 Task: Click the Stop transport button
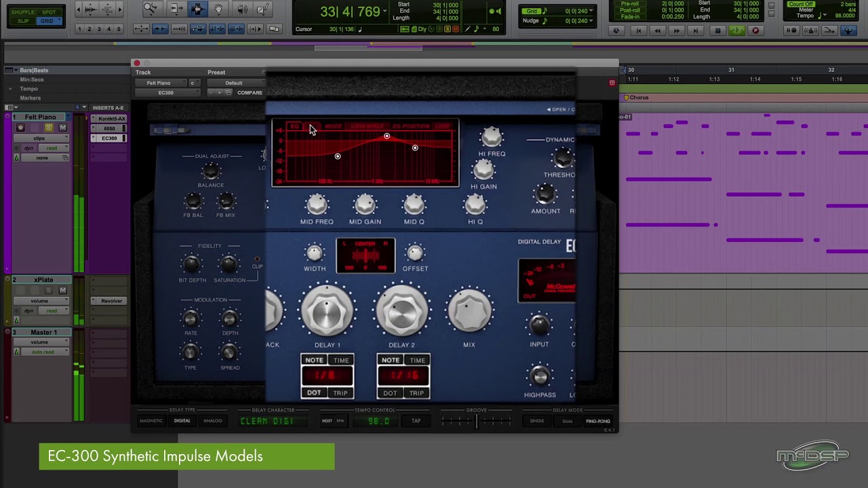717,30
